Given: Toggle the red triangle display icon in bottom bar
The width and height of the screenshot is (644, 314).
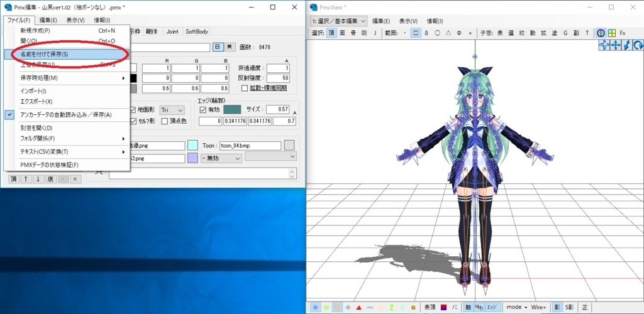Looking at the screenshot, I should coord(358,307).
